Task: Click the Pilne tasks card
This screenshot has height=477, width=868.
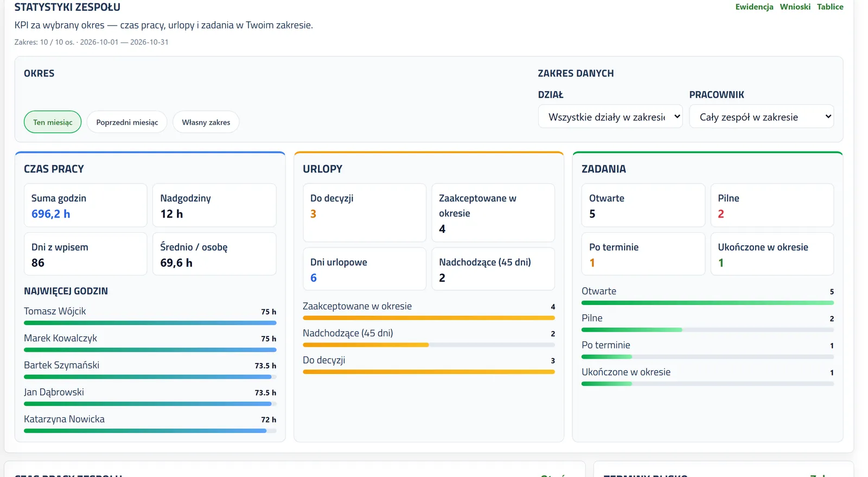Action: tap(772, 206)
